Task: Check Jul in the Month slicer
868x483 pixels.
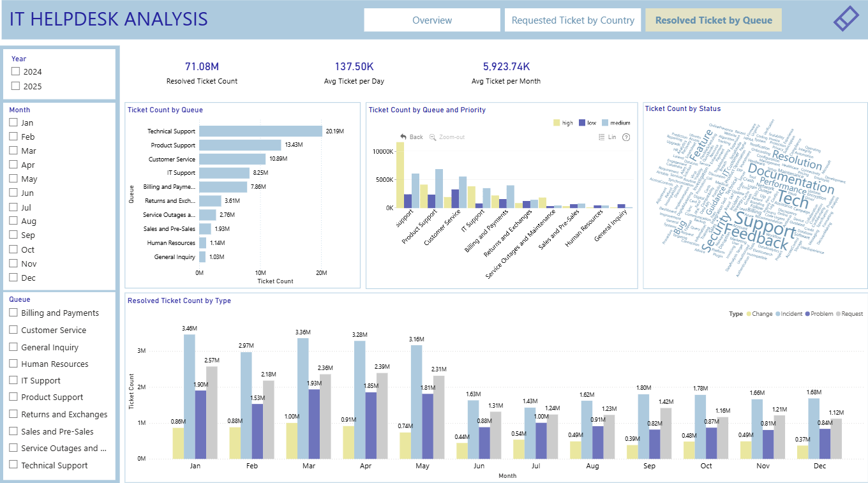Action: click(13, 207)
